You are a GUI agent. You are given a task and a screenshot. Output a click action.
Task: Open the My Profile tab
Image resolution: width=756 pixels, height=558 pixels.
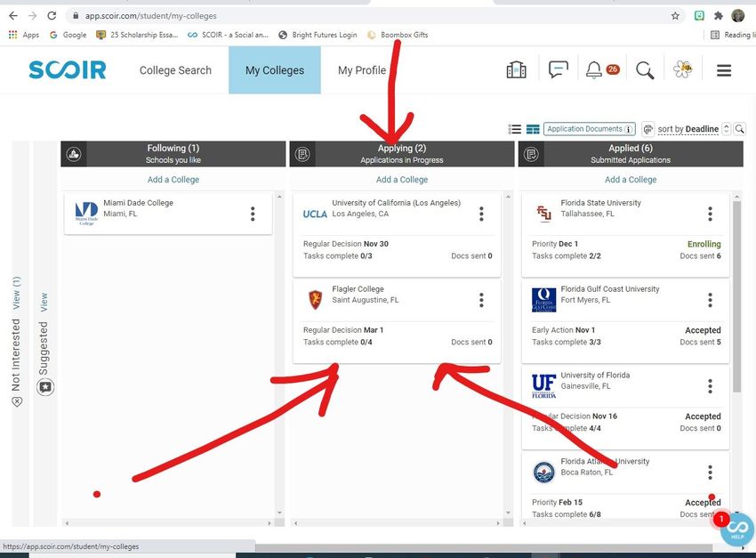[362, 70]
